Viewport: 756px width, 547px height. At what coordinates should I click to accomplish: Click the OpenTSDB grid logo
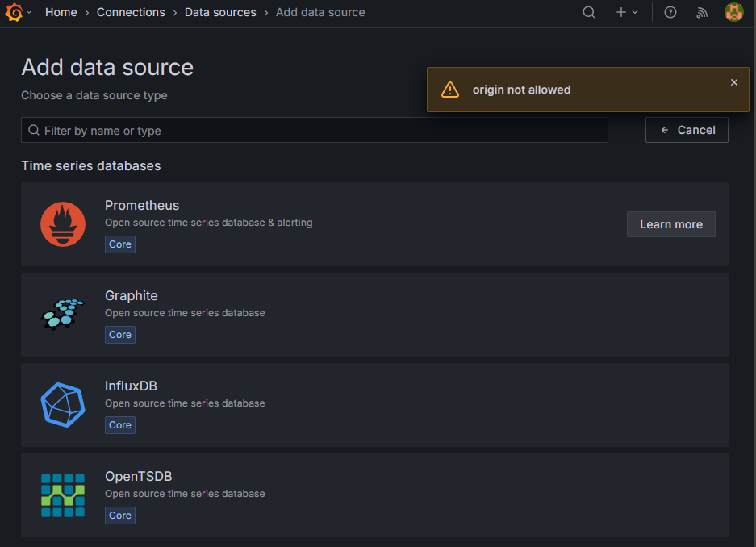tap(62, 495)
